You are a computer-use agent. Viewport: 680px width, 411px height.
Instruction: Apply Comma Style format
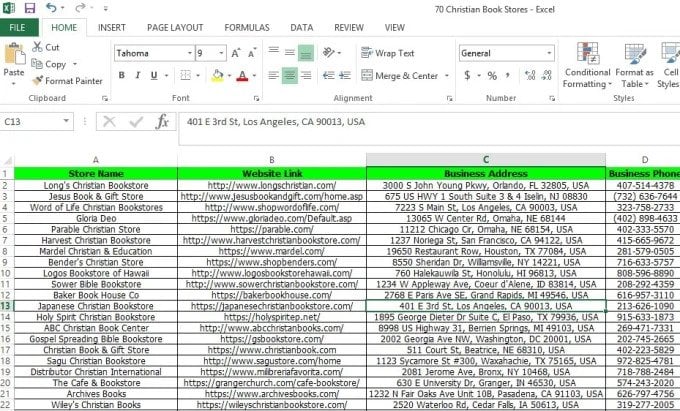pos(507,75)
